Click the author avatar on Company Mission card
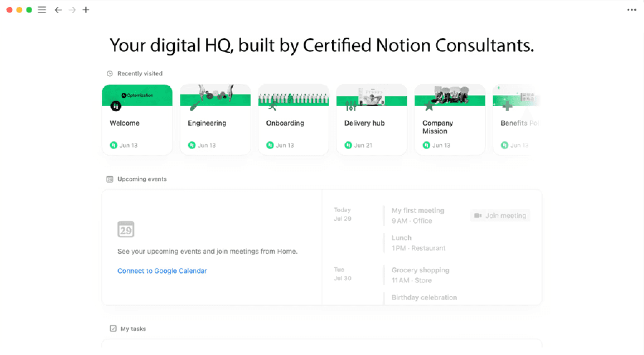Screen dimensions: 644x355 (x=426, y=145)
